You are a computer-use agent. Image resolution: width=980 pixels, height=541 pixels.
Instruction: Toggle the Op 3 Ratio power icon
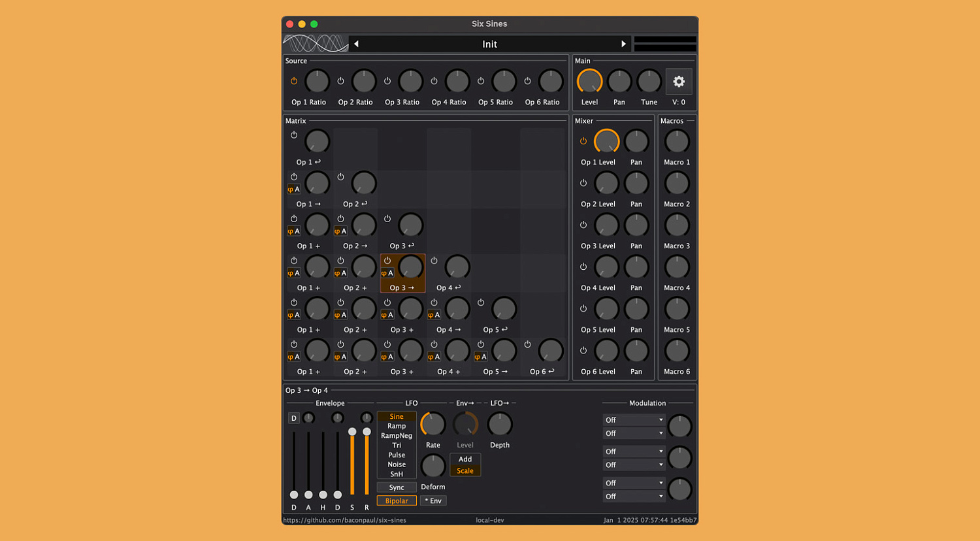tap(387, 81)
